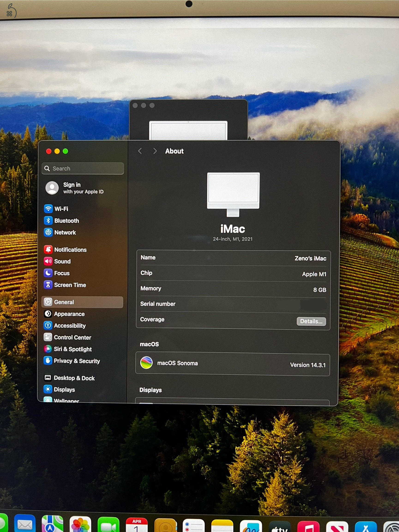Go forward using the right chevron
This screenshot has height=532, width=399.
pyautogui.click(x=155, y=151)
